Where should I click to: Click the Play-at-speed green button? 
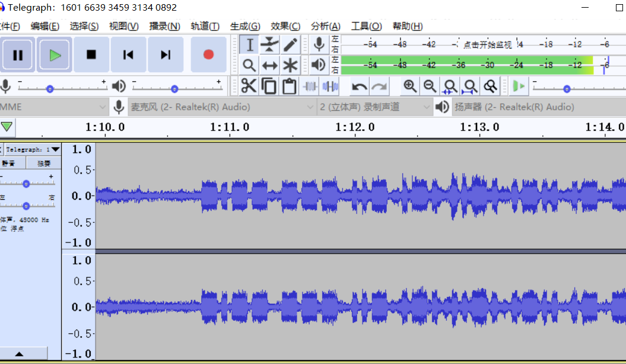[519, 87]
